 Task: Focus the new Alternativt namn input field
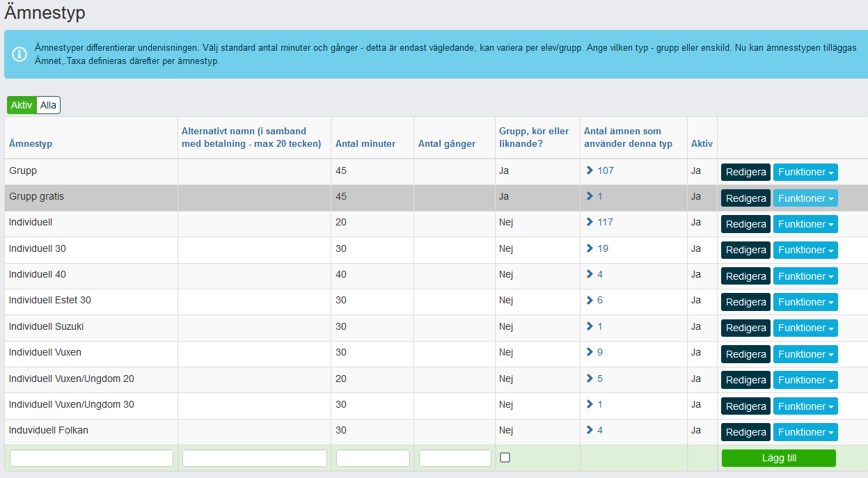255,458
